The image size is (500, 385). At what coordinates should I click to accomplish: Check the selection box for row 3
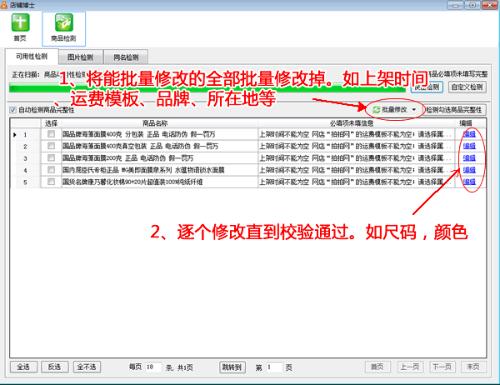51,158
